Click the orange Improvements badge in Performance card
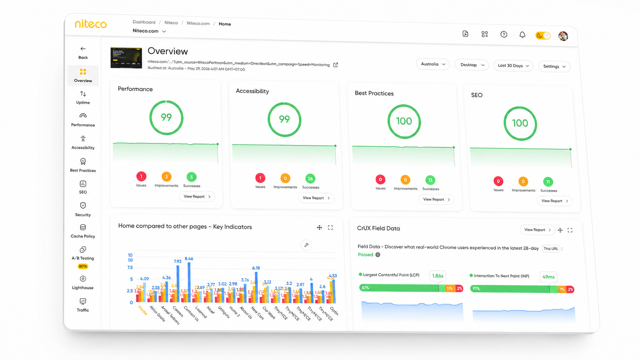The height and width of the screenshot is (360, 640). coord(166,177)
